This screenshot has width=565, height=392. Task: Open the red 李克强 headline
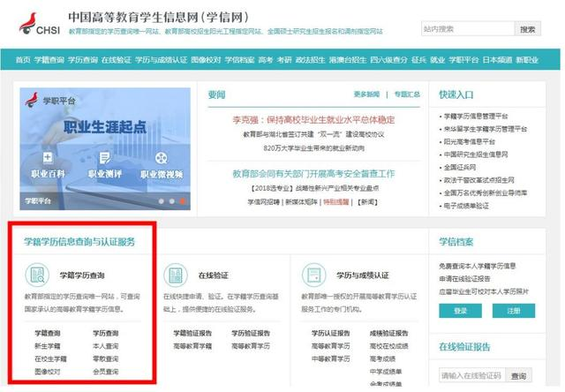click(313, 119)
